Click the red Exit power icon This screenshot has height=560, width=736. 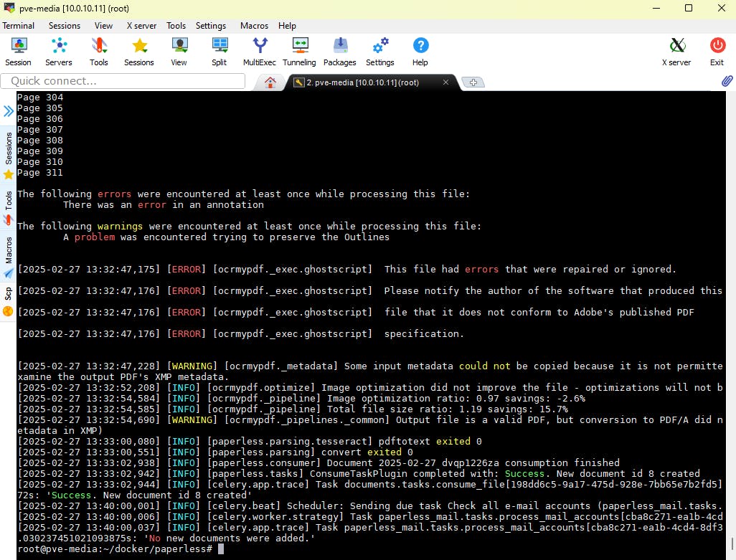[717, 52]
